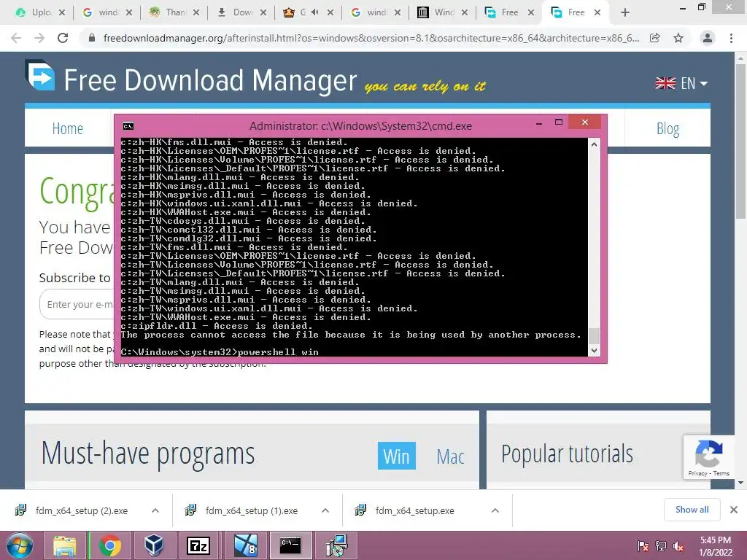Open the Chrome profile avatar
Image resolution: width=747 pixels, height=560 pixels.
point(708,38)
